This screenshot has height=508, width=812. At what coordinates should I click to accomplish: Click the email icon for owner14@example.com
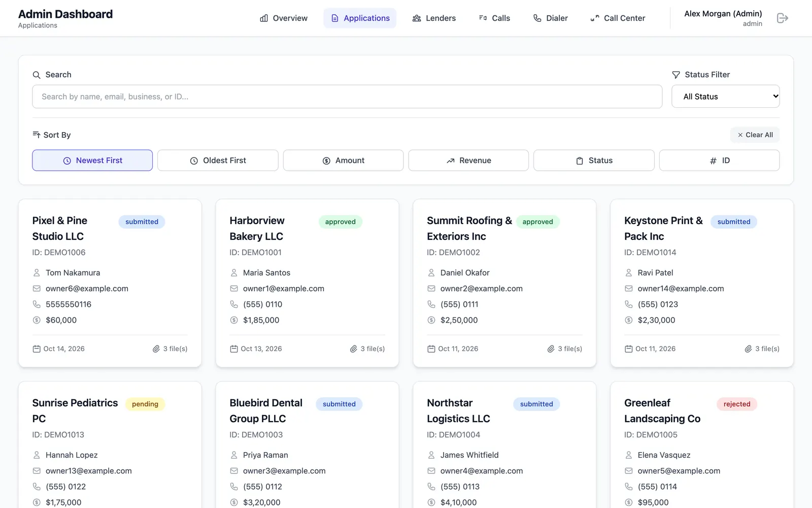pos(629,289)
